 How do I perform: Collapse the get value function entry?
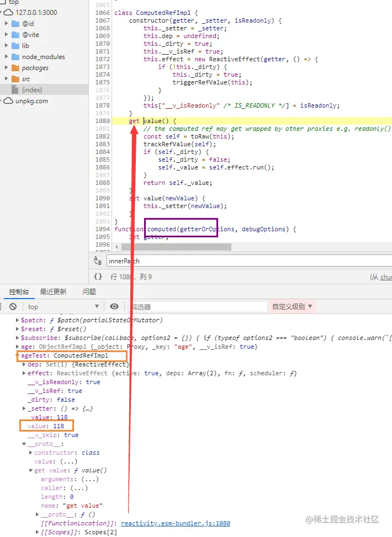pos(31,471)
